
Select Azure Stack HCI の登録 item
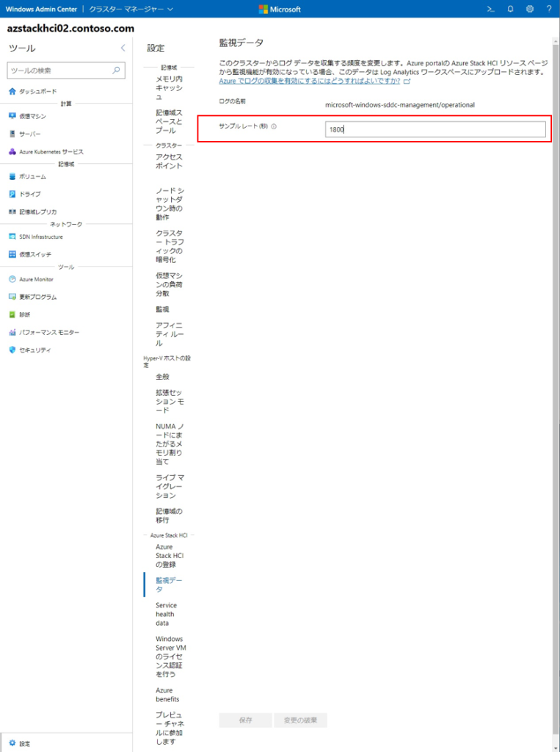(x=170, y=555)
